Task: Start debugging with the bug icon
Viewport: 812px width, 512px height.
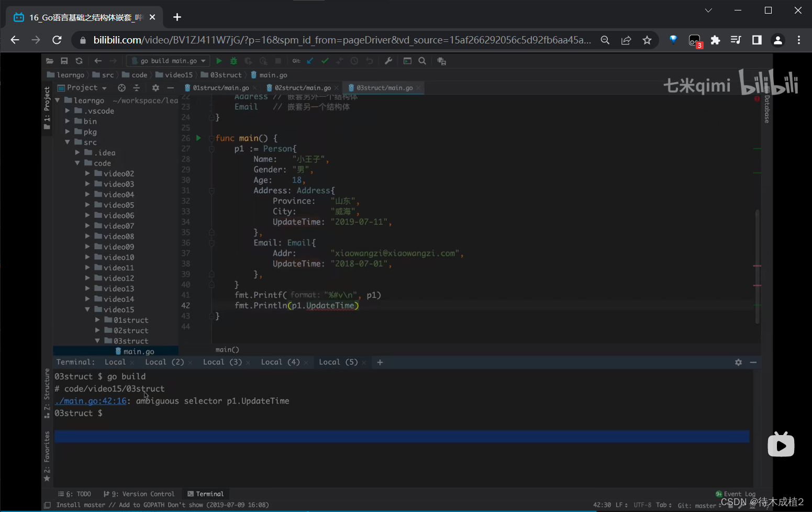Action: point(233,61)
